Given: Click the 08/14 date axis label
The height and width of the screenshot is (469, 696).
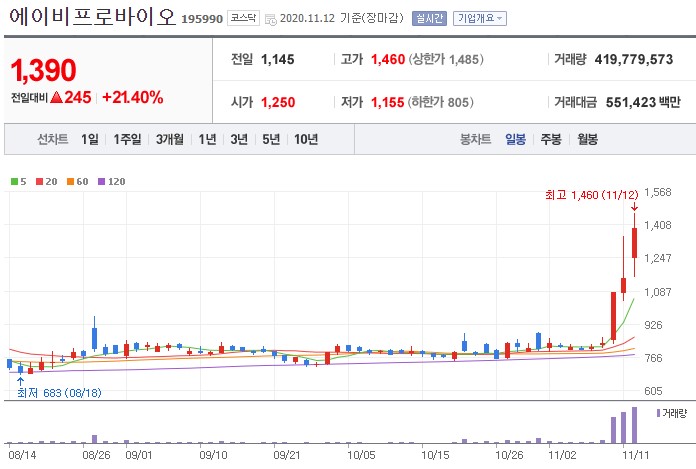Looking at the screenshot, I should coord(22,455).
